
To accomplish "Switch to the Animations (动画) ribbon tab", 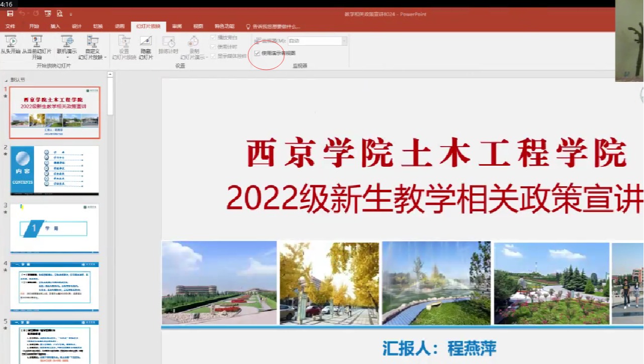I will 120,27.
